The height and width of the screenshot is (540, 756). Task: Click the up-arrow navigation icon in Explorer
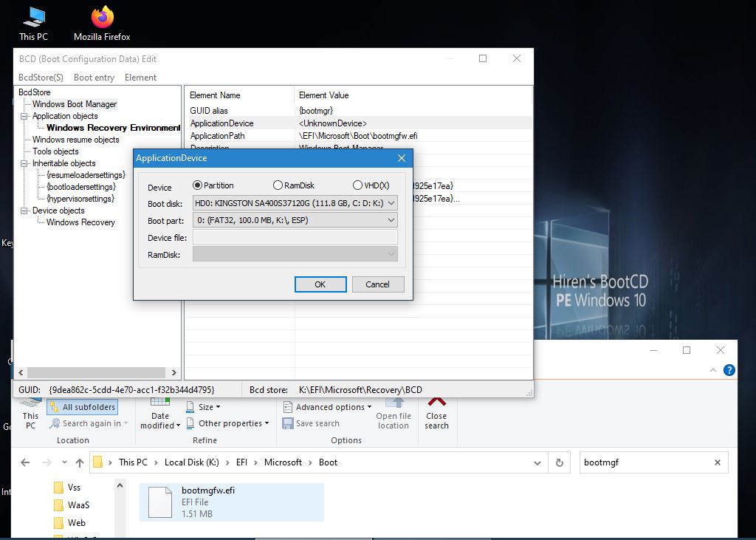point(80,462)
